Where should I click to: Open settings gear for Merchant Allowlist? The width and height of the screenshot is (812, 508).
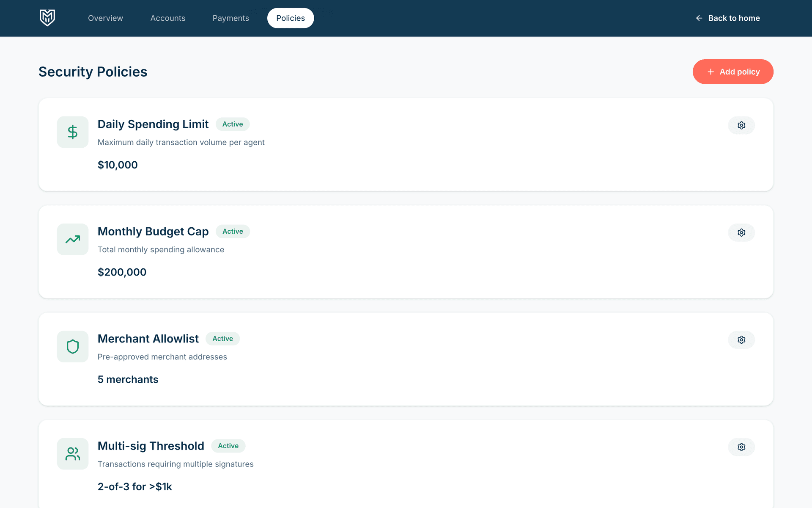tap(741, 340)
